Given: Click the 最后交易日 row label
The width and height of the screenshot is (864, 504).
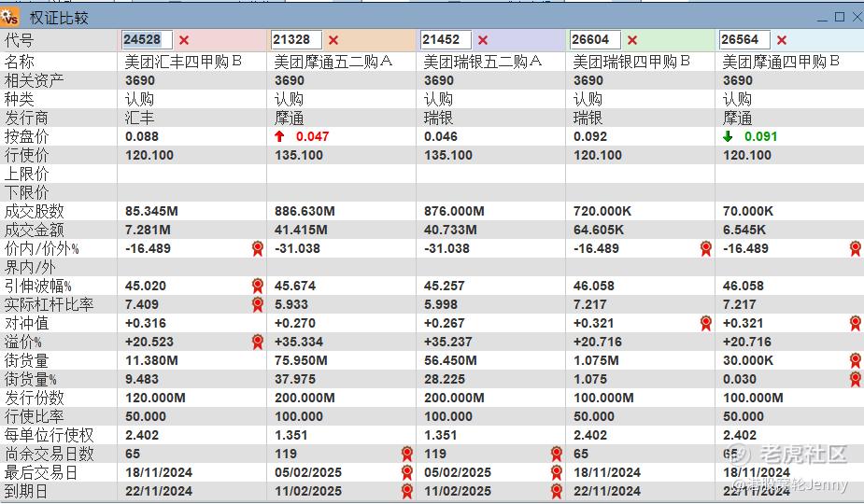Looking at the screenshot, I should tap(41, 472).
